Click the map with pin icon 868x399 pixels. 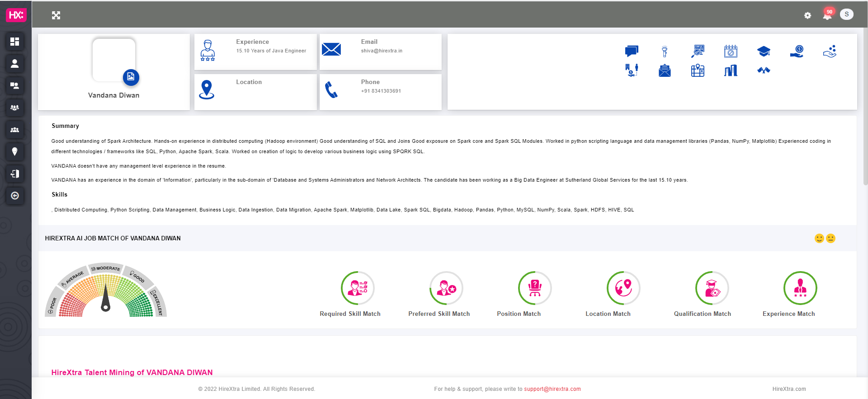click(698, 70)
